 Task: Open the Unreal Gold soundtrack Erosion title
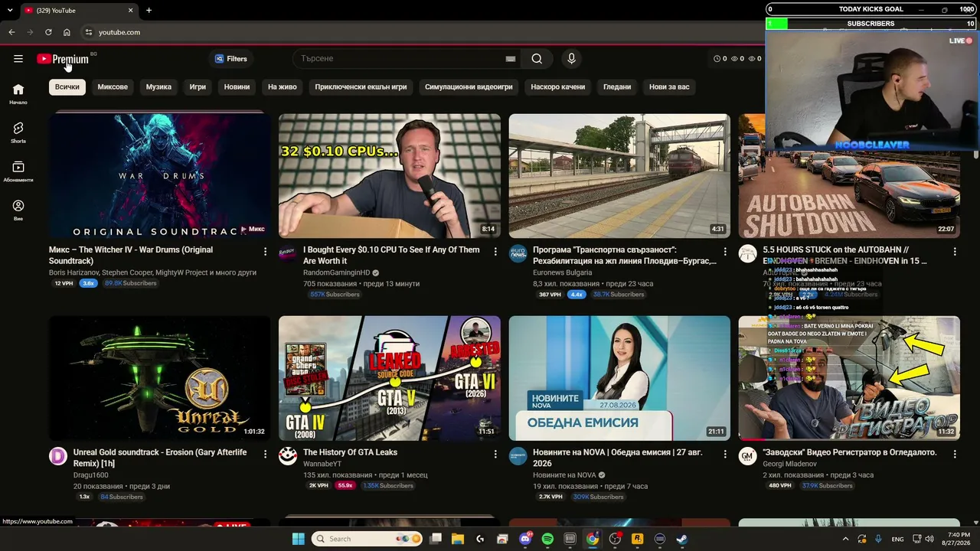(160, 458)
